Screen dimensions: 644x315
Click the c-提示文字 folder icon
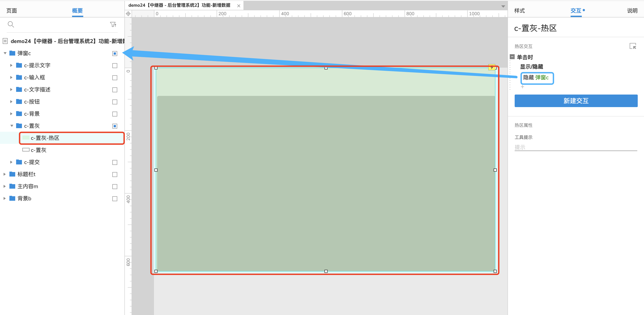coord(19,65)
